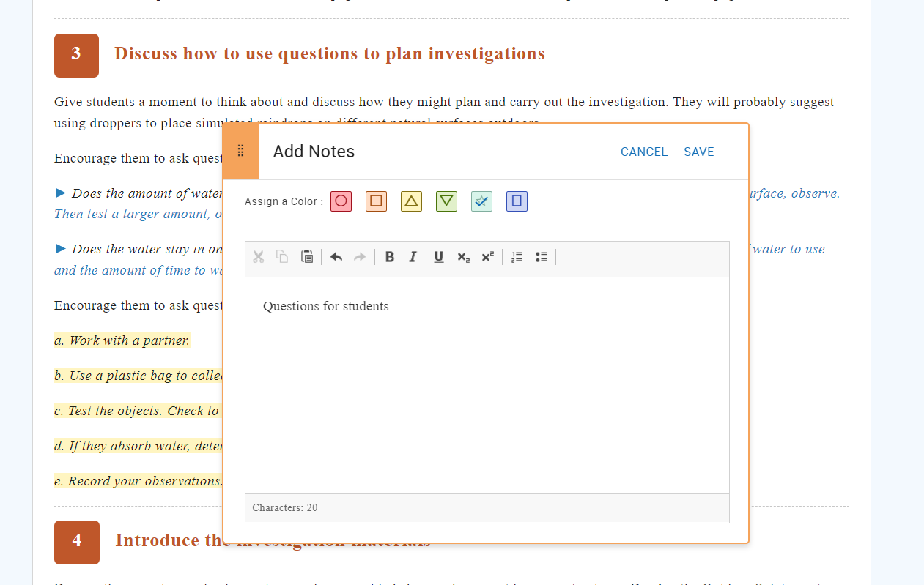Image resolution: width=924 pixels, height=585 pixels.
Task: Click highlighted line starting 'b. Use a plastic bag'
Action: 138,376
